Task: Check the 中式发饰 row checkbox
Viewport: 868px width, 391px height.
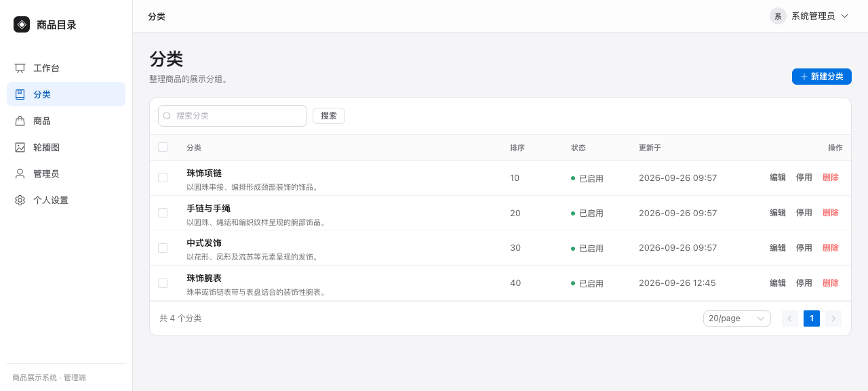Action: tap(163, 248)
